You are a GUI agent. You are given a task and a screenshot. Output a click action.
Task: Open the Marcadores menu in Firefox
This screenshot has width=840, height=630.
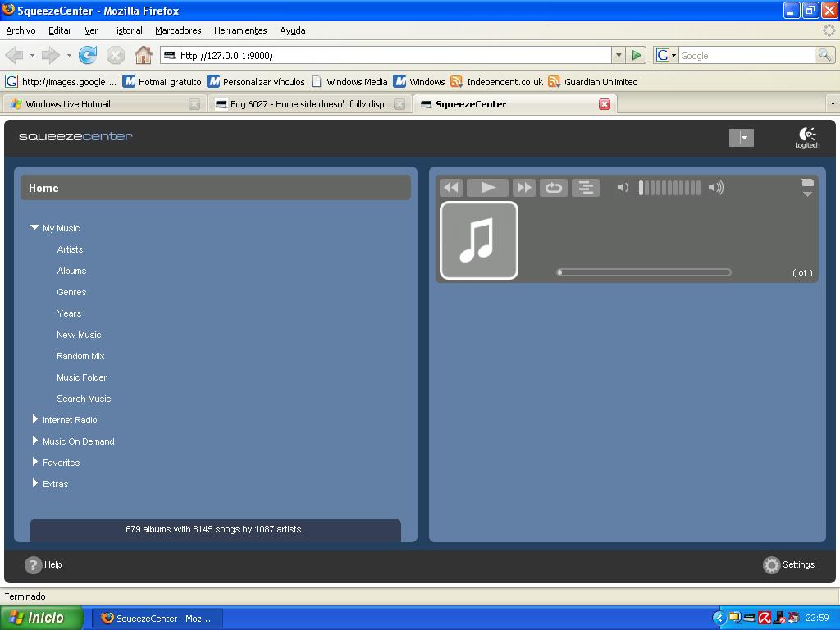(178, 30)
